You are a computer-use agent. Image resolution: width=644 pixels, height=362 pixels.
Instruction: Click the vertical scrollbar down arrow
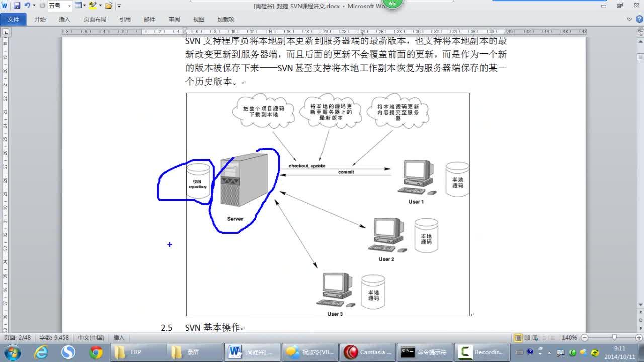point(640,305)
